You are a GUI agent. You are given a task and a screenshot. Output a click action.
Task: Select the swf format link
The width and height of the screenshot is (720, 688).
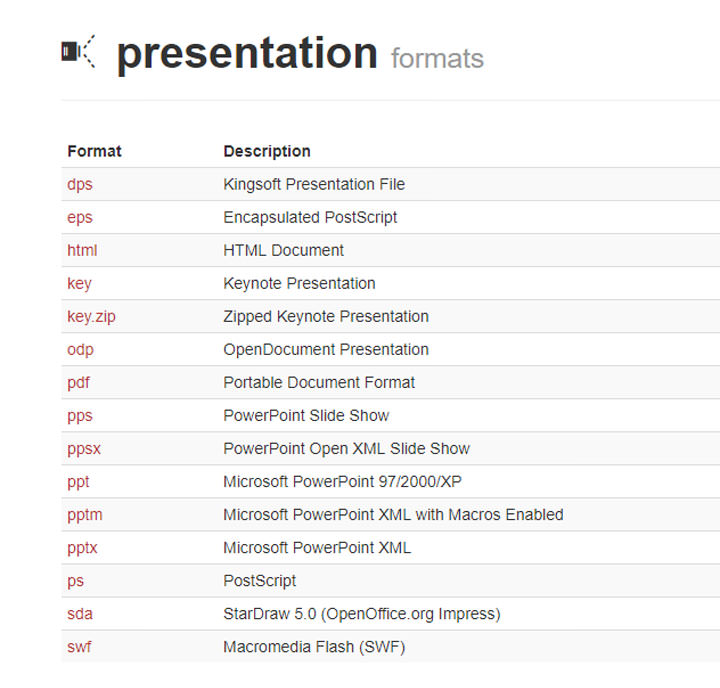[79, 646]
